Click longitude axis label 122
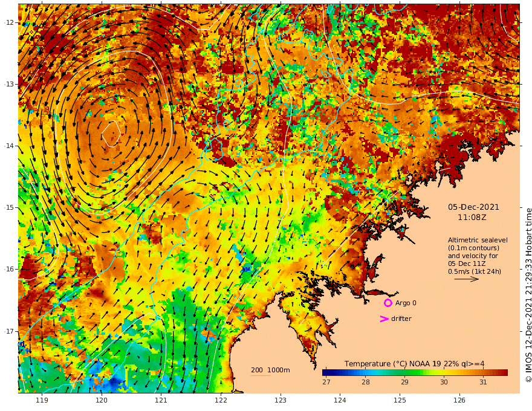 point(221,400)
